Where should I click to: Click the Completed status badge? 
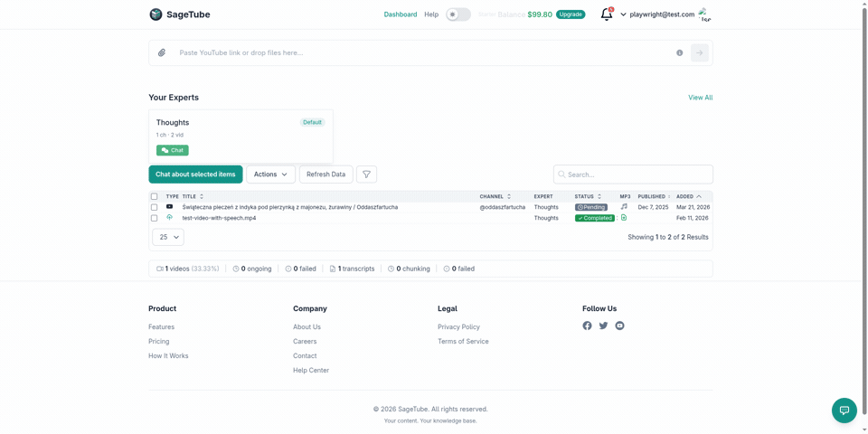point(595,218)
